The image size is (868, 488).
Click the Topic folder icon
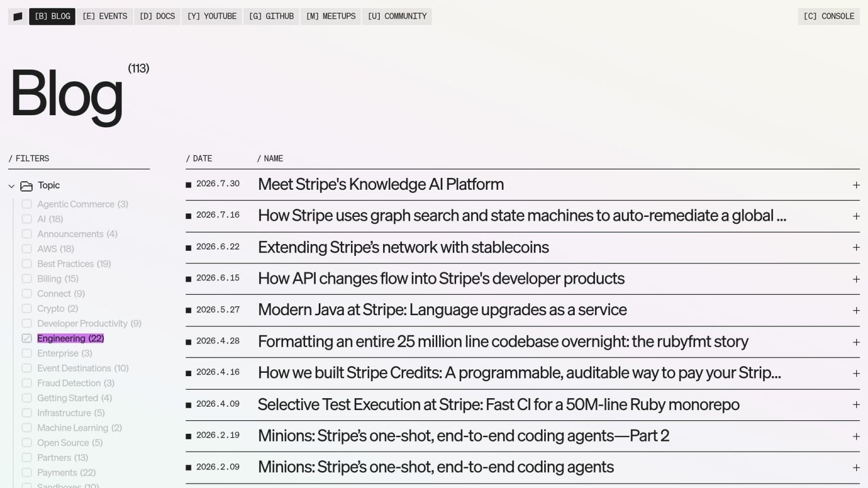point(27,186)
